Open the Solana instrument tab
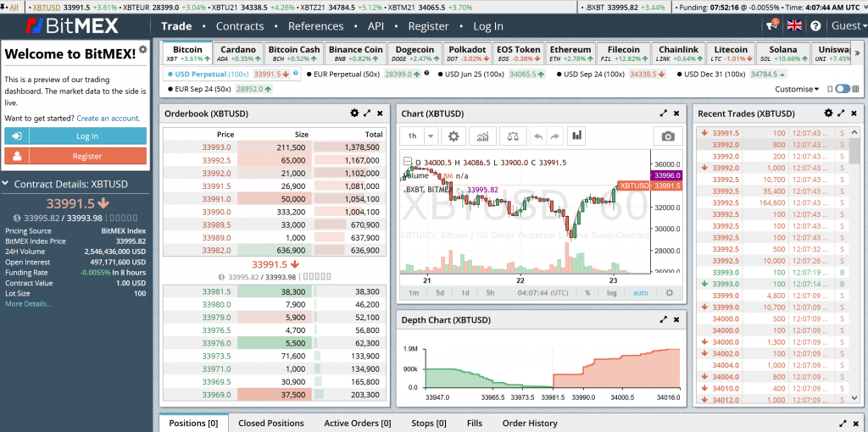 (x=782, y=53)
